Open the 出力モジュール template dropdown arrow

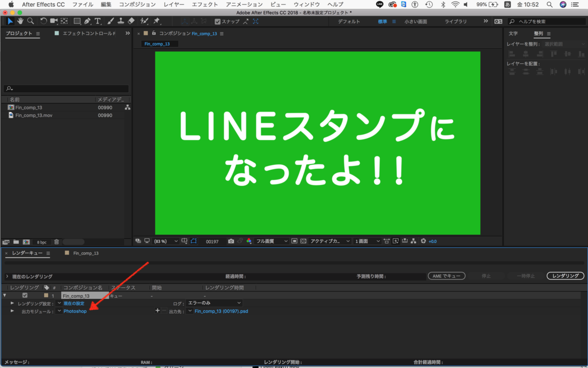[59, 311]
